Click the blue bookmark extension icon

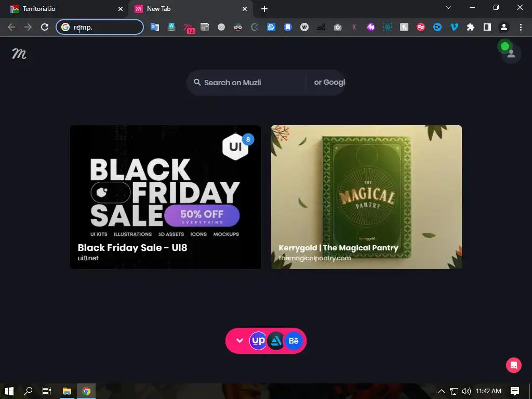click(288, 27)
